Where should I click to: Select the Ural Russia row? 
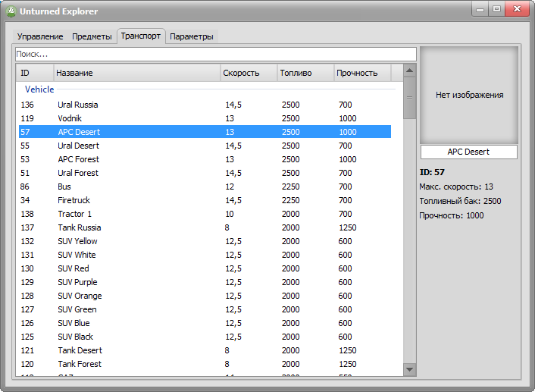pyautogui.click(x=78, y=105)
